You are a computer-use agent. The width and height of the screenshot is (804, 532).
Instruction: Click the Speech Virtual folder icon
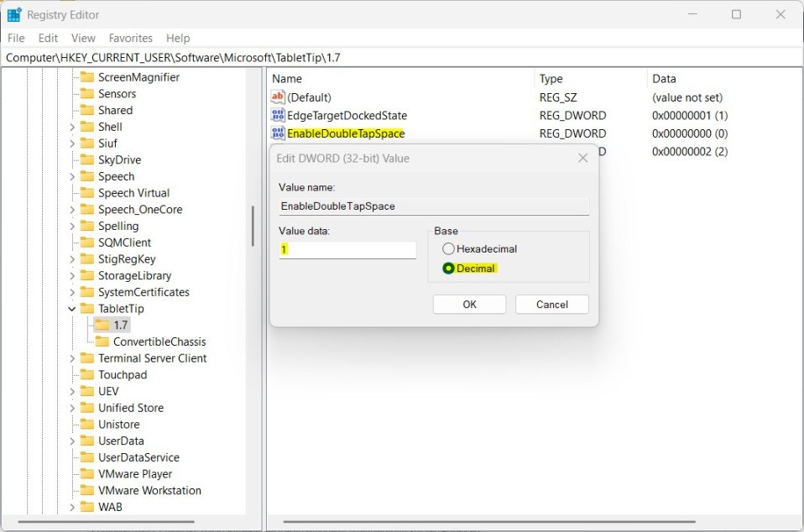pyautogui.click(x=87, y=193)
